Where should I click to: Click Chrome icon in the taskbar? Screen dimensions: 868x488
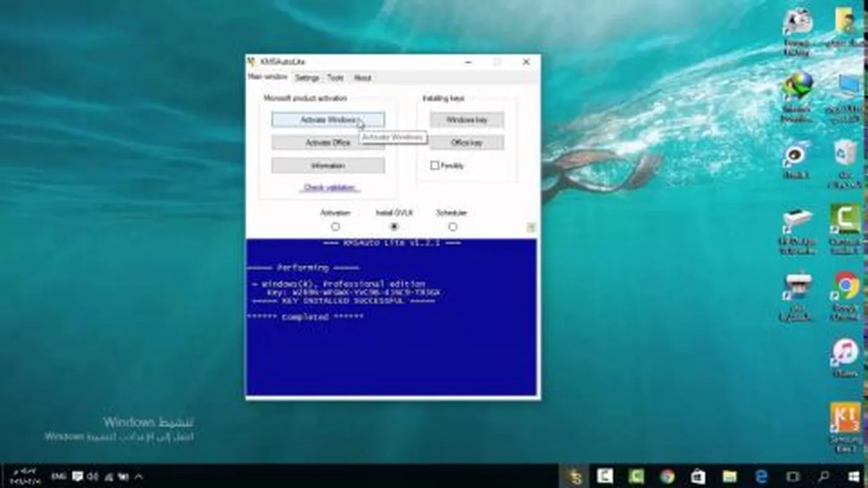click(667, 476)
